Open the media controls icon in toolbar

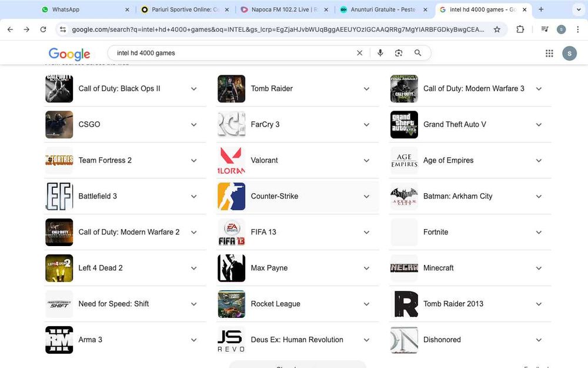[545, 29]
